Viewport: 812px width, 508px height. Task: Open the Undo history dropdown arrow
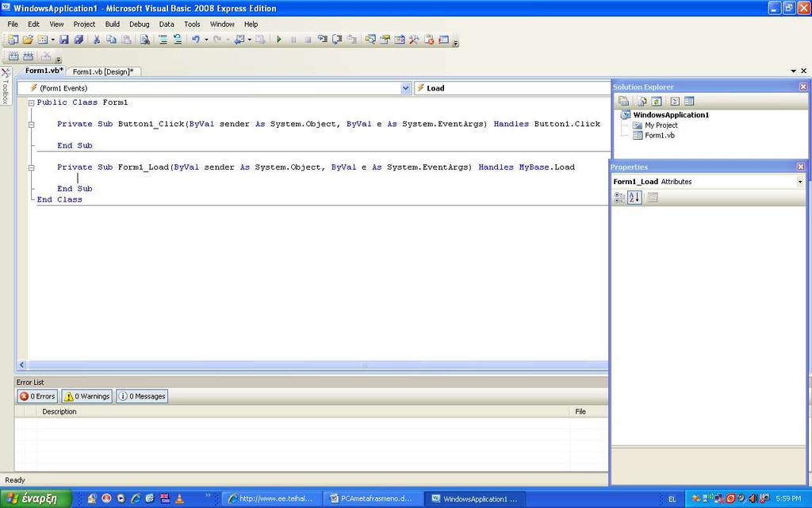pos(206,40)
